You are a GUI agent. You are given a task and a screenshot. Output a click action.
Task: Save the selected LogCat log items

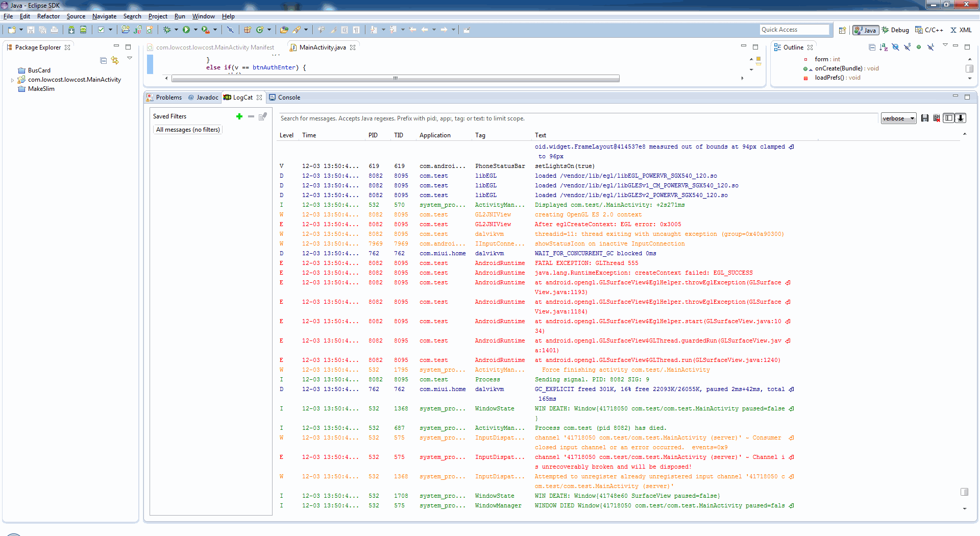pyautogui.click(x=924, y=118)
